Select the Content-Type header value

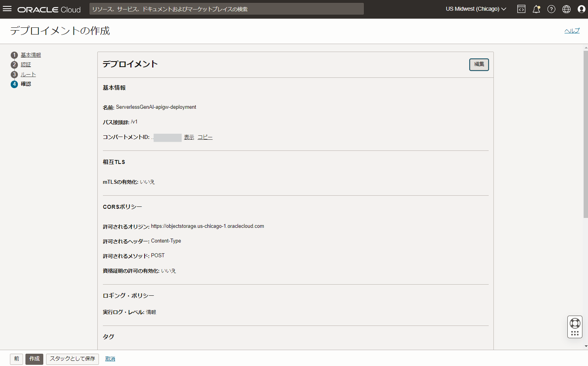[166, 241]
